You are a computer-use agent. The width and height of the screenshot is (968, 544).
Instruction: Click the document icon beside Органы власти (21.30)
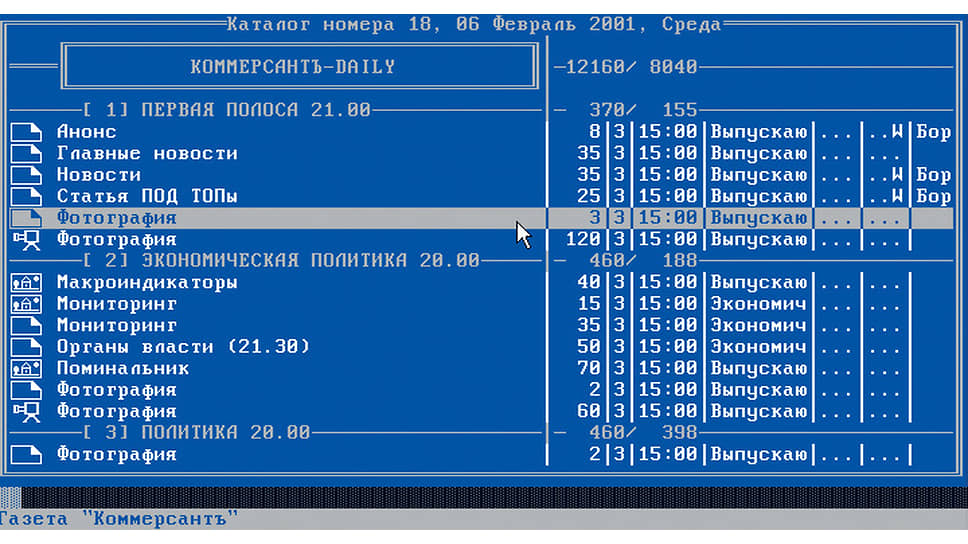pos(27,348)
